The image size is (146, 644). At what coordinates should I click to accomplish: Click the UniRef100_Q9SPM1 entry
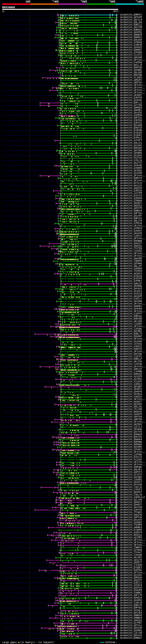(131, 32)
